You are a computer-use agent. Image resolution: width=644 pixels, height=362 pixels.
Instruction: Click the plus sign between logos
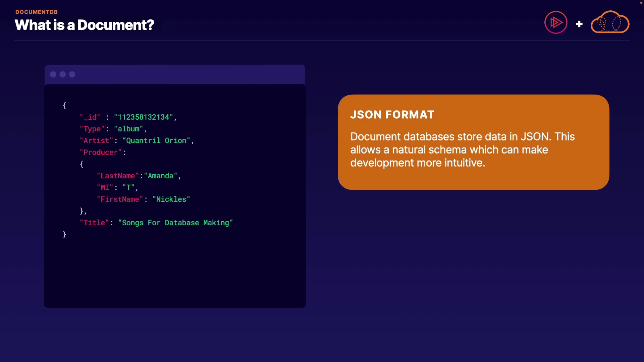click(x=579, y=24)
